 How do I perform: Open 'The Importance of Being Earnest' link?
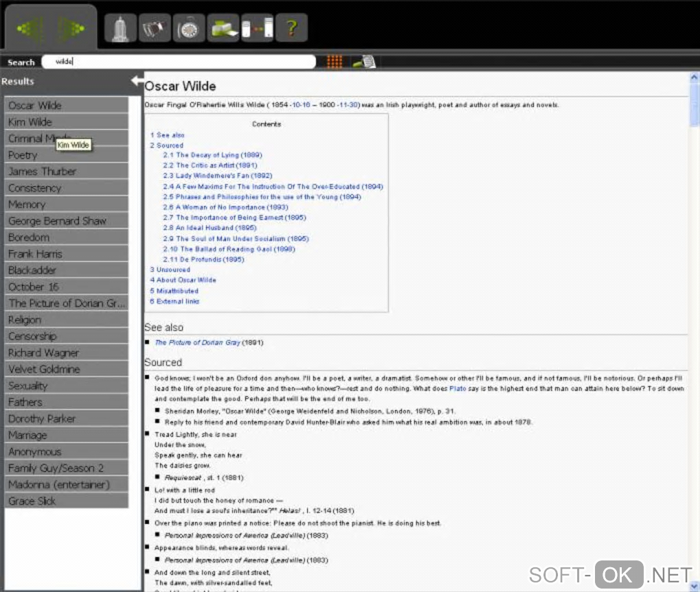235,217
